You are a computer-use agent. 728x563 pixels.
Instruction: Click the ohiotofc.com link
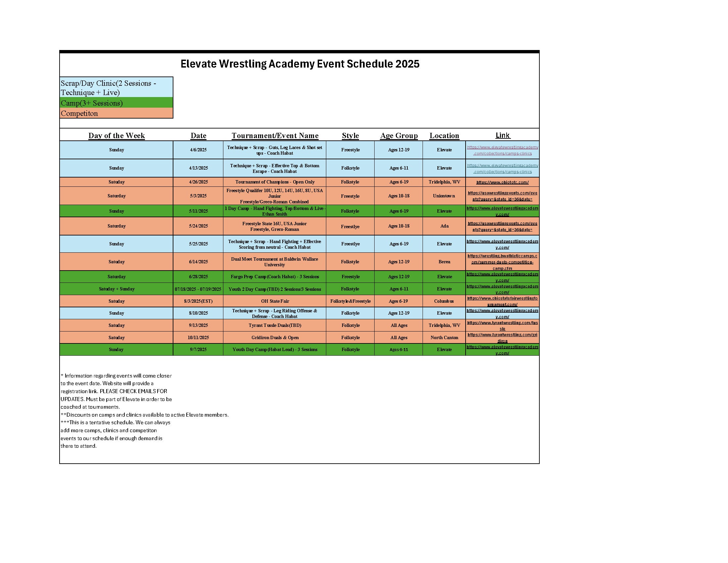point(502,182)
